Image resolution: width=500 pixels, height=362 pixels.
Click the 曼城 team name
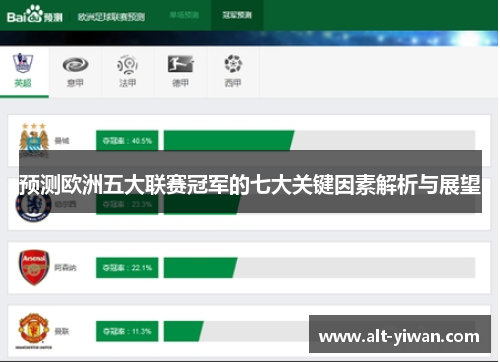[x=62, y=141]
